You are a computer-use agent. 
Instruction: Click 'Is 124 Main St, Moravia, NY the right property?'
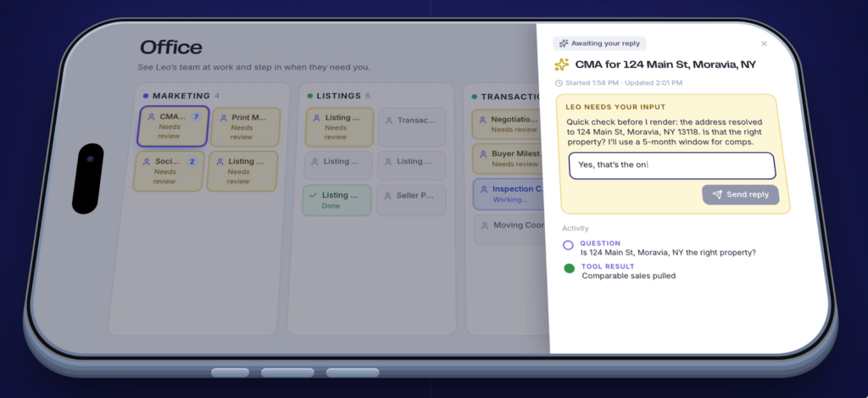click(x=668, y=253)
